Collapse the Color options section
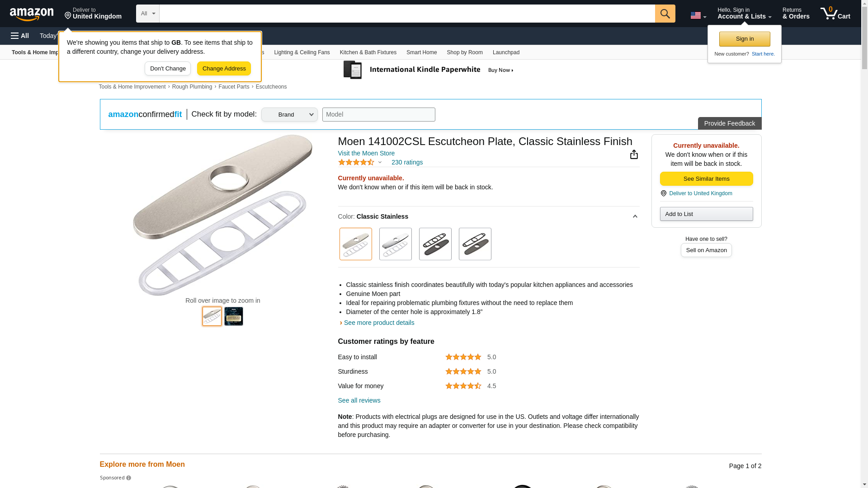This screenshot has height=488, width=868. pos(635,216)
